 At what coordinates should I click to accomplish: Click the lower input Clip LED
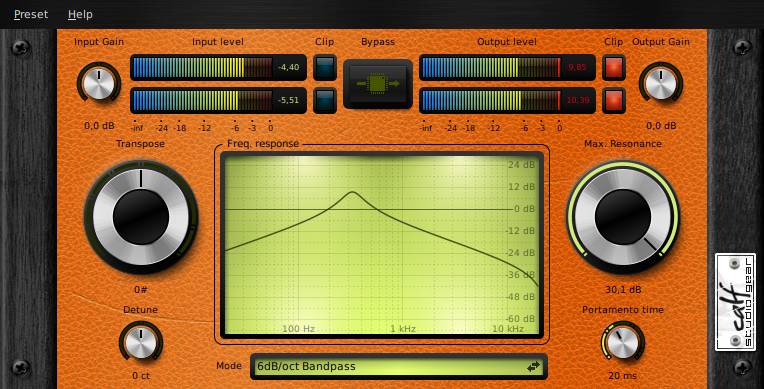pos(325,100)
